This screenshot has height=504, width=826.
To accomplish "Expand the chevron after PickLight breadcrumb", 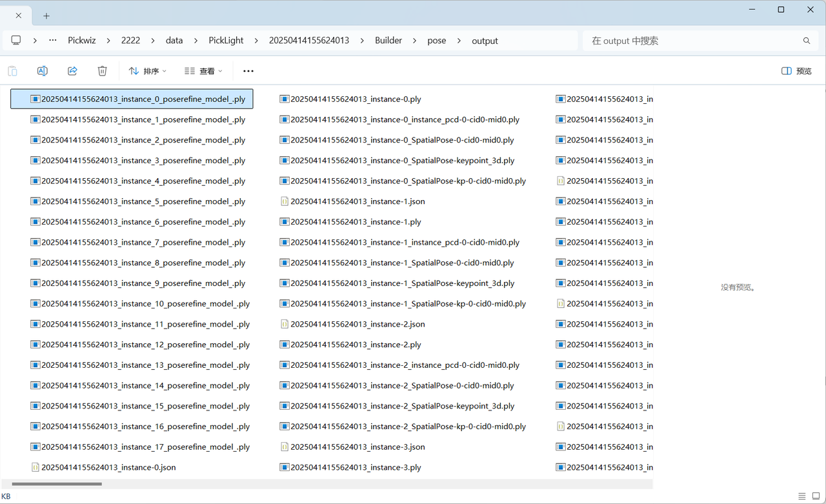I will pyautogui.click(x=256, y=40).
